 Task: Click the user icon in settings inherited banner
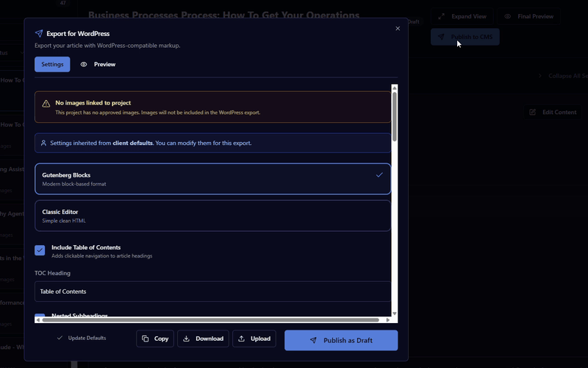click(x=43, y=143)
